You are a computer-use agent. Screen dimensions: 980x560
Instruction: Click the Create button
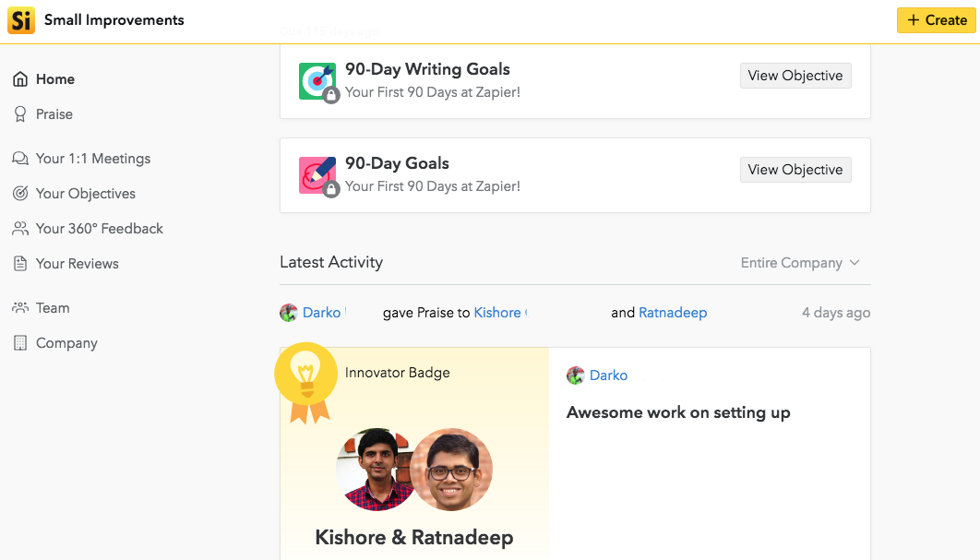click(937, 20)
